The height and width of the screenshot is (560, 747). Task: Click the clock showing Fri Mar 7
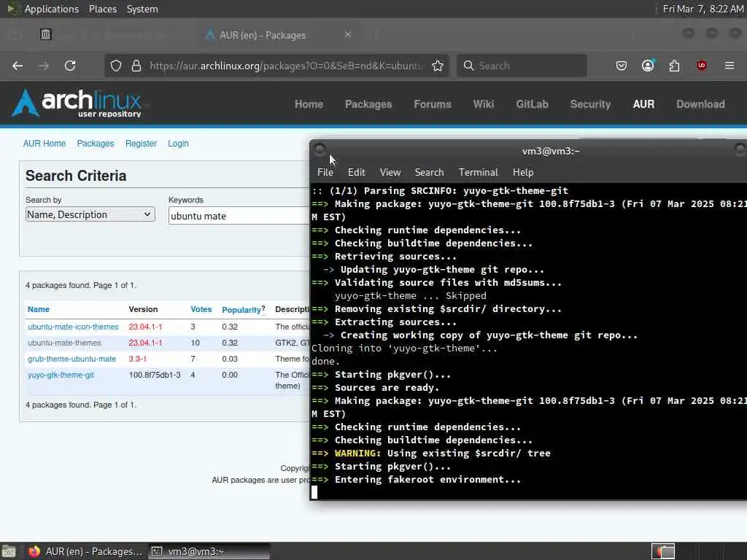(x=703, y=9)
